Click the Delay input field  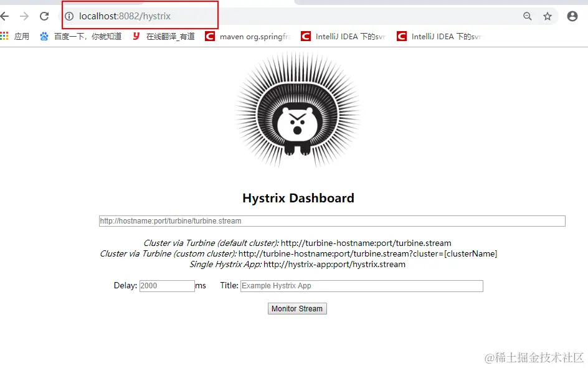[x=167, y=286]
